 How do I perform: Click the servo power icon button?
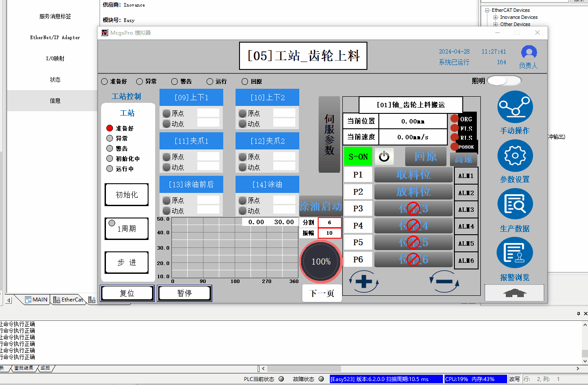coord(384,156)
